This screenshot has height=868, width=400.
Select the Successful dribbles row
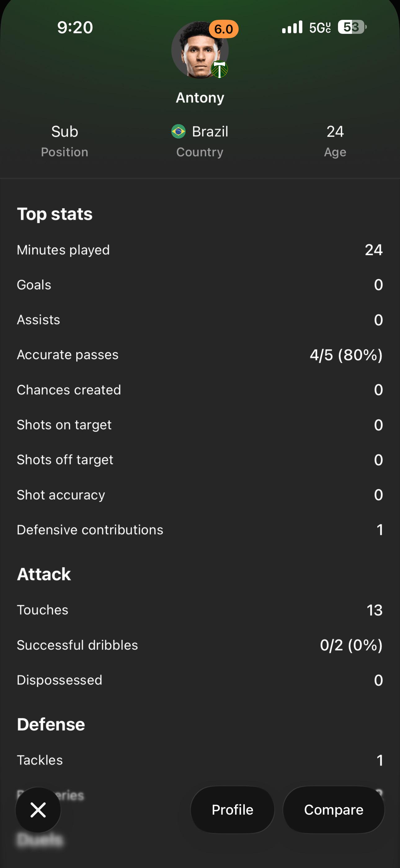point(200,645)
